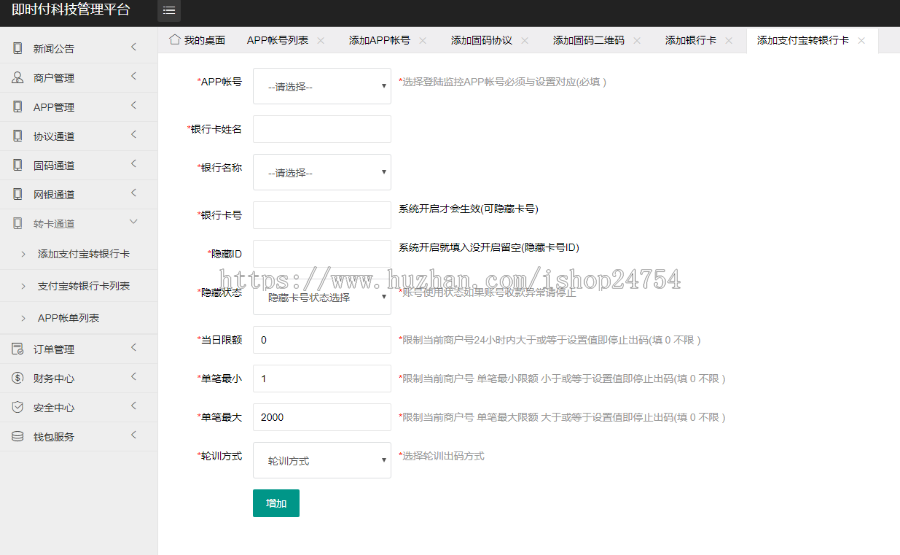The width and height of the screenshot is (900, 555).
Task: Close the 添加APP帐号 tab
Action: point(422,41)
